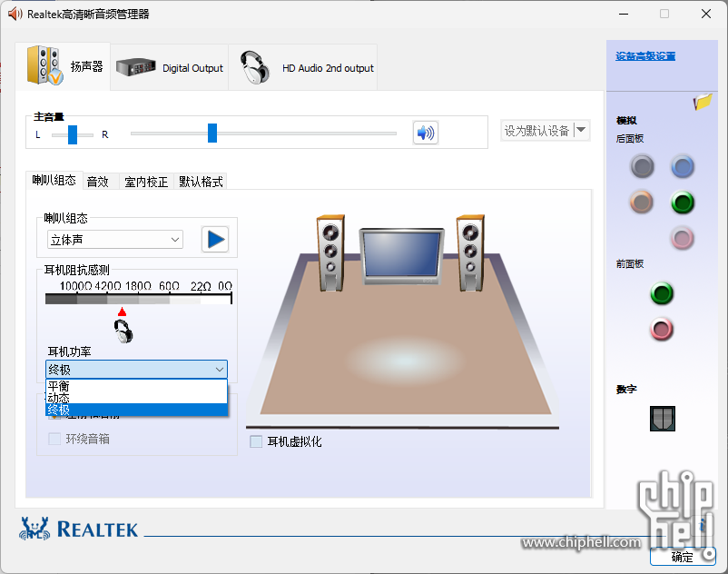The image size is (728, 574).
Task: Click the digital optical port icon
Action: point(662,418)
